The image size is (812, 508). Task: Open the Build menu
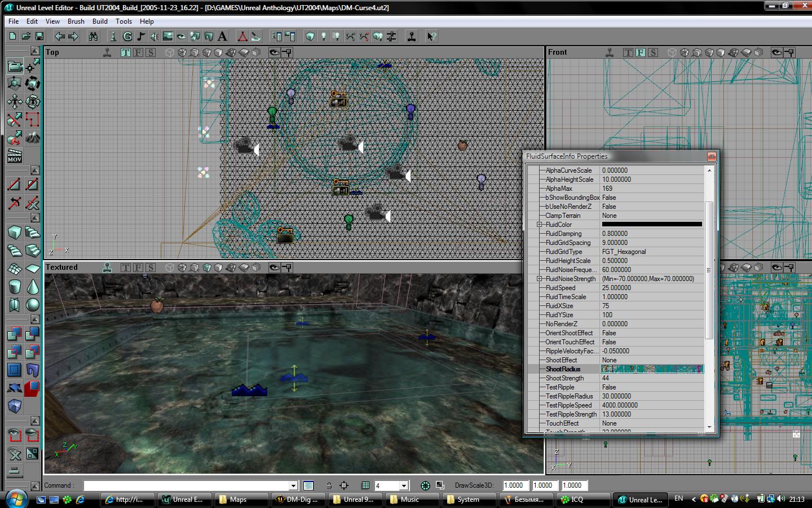100,21
